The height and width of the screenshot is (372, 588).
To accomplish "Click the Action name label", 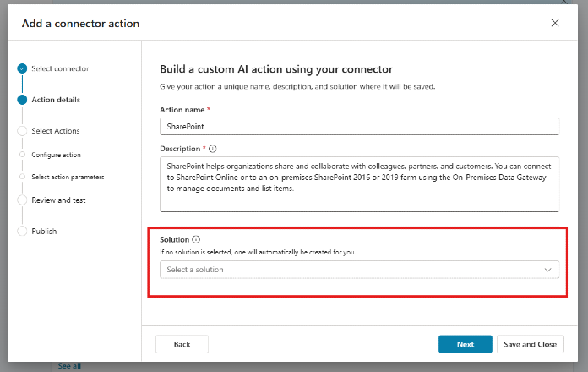I will [182, 110].
